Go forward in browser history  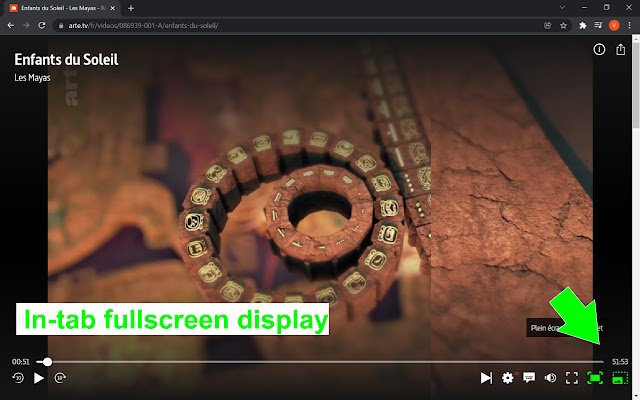click(x=26, y=25)
